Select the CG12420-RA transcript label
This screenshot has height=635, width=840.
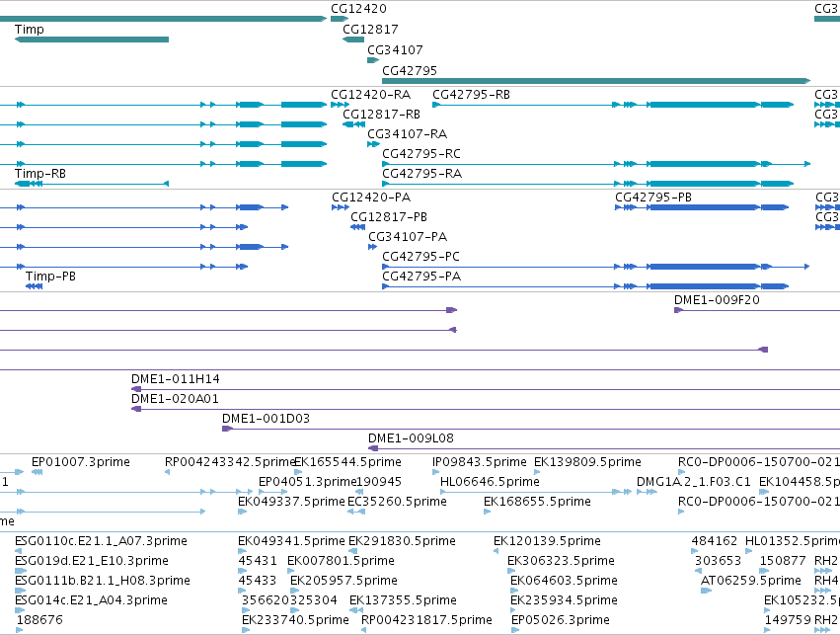coord(371,95)
